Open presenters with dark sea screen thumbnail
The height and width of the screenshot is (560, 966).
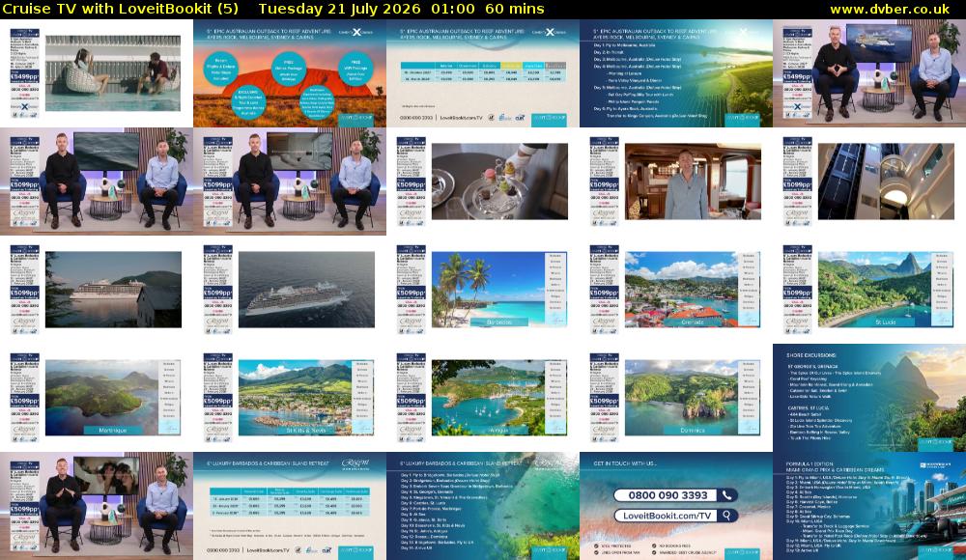pos(97,182)
